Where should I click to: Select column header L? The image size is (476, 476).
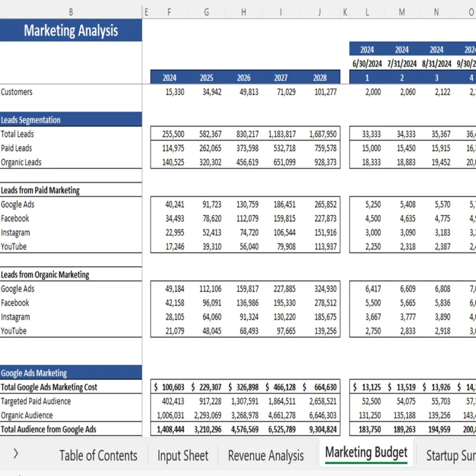point(367,11)
